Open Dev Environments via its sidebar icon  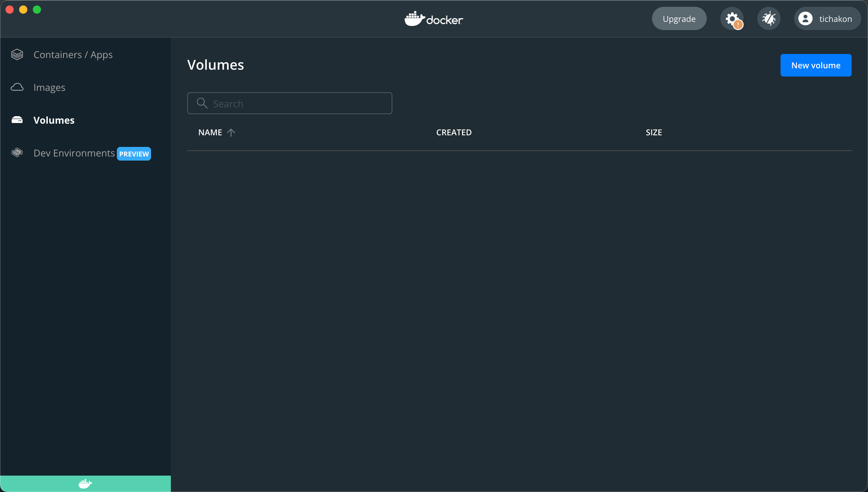pyautogui.click(x=17, y=153)
